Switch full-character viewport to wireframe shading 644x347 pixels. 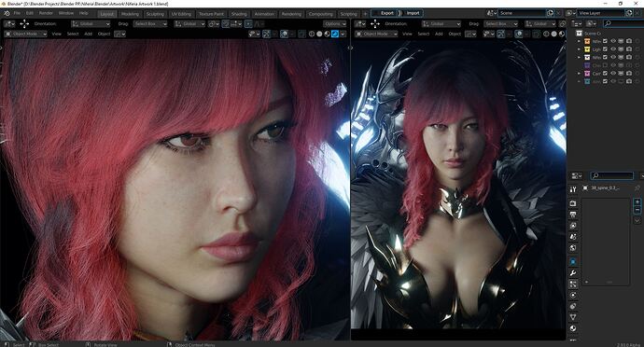pos(546,34)
